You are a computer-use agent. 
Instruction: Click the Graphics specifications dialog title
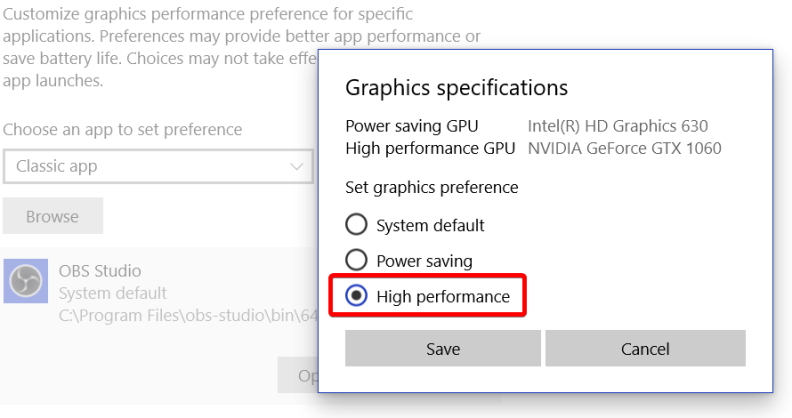click(x=456, y=87)
